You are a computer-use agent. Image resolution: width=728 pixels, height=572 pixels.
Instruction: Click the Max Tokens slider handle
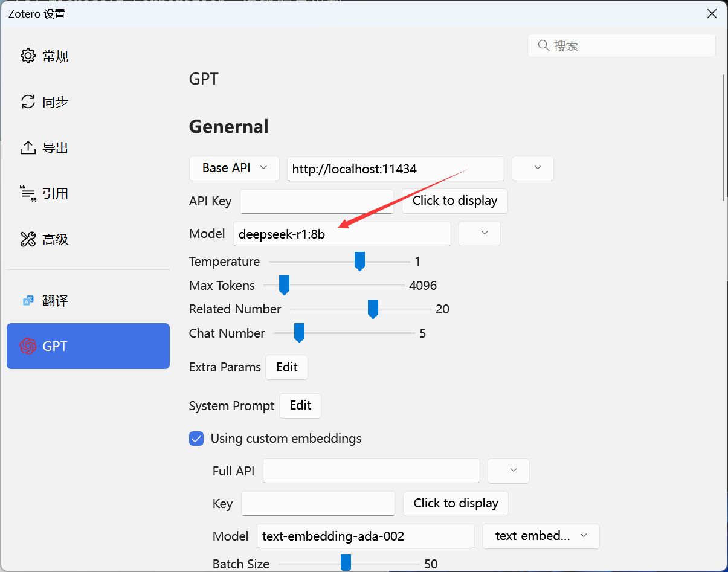tap(284, 285)
